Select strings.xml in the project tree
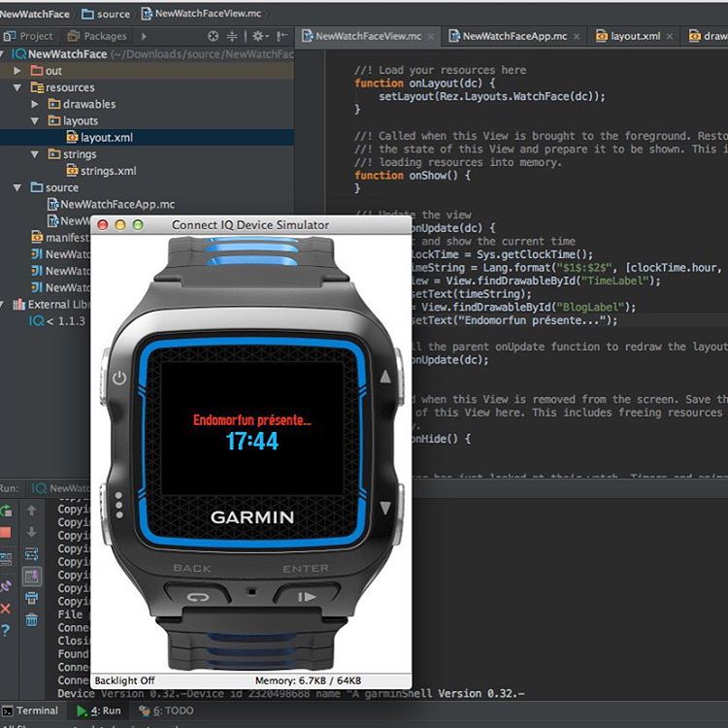 click(x=108, y=171)
